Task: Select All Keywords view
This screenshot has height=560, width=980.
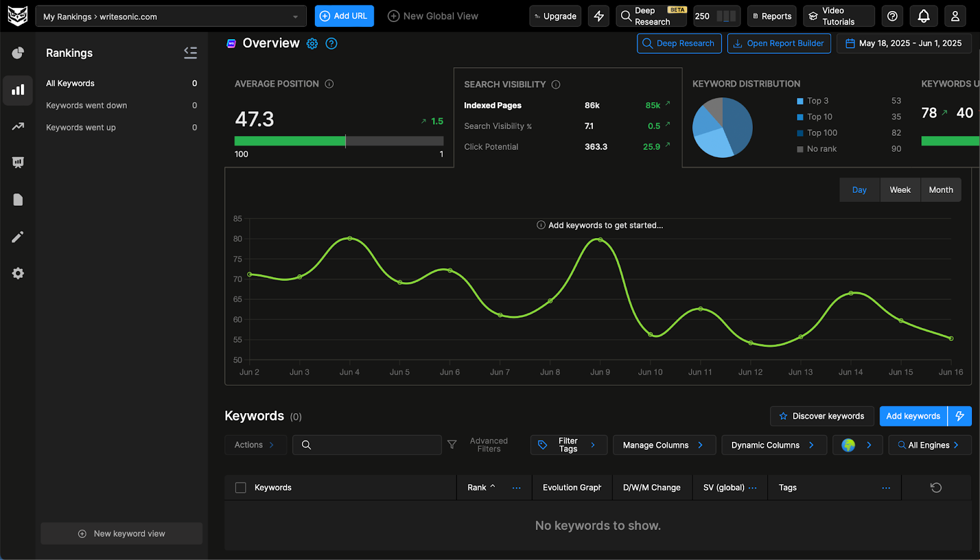Action: point(121,83)
